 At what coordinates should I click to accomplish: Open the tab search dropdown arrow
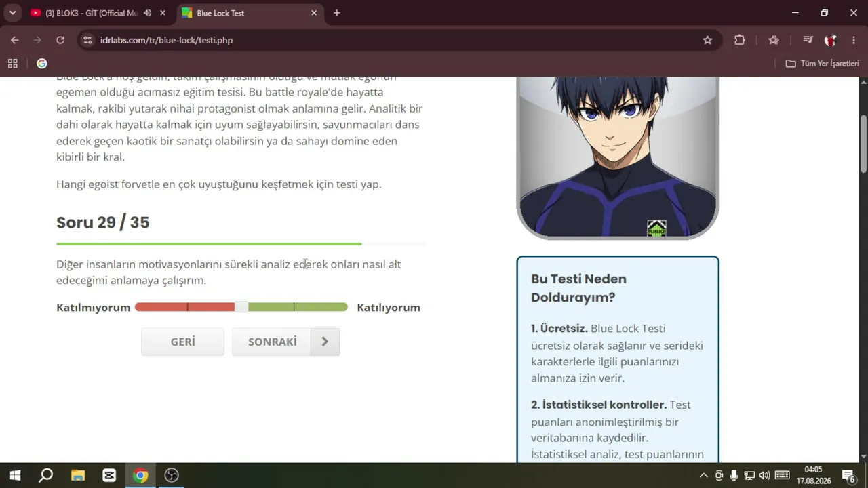(12, 13)
